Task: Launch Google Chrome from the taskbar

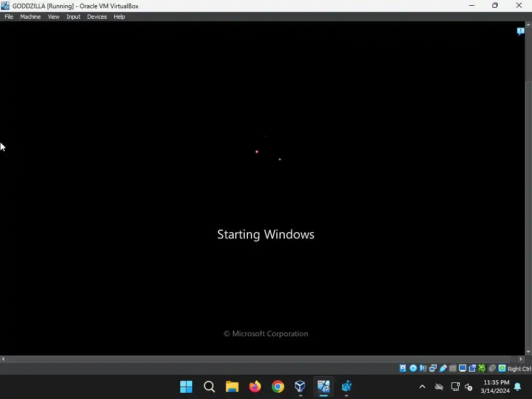Action: (x=278, y=387)
